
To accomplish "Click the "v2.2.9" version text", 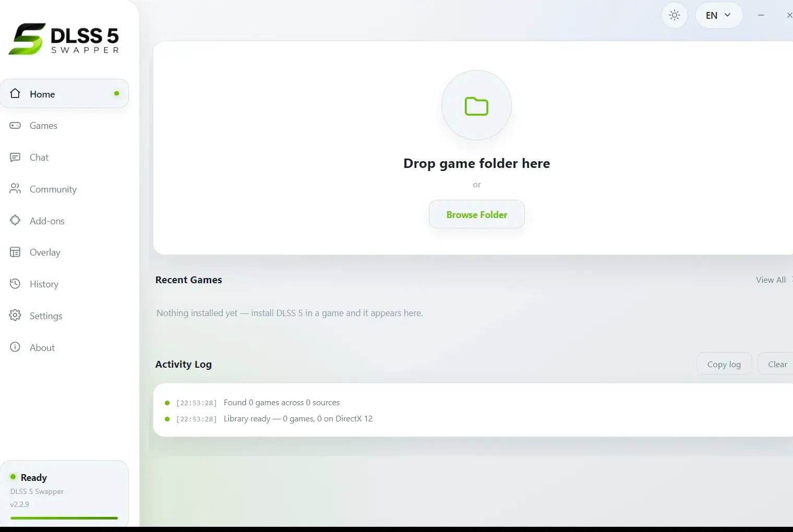I will click(20, 504).
